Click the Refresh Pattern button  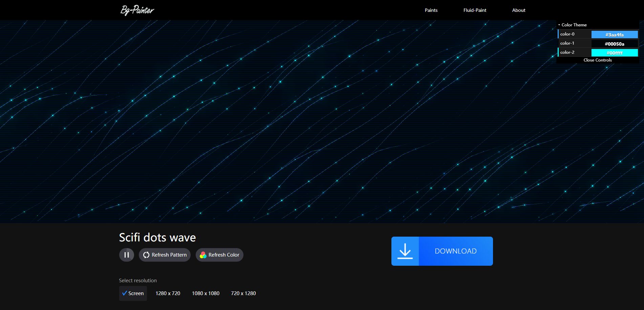(165, 255)
